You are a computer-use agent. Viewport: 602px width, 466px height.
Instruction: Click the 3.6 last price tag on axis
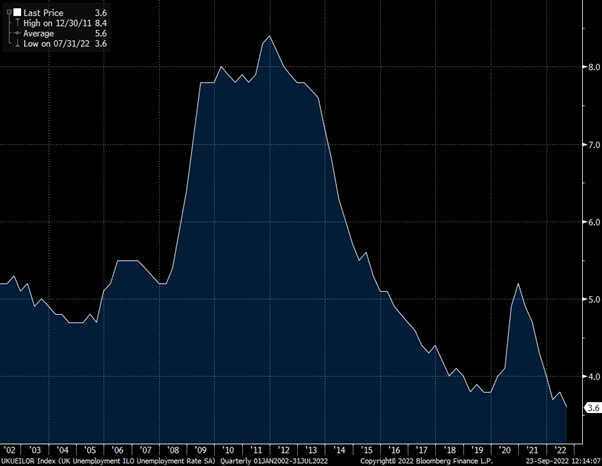point(591,408)
